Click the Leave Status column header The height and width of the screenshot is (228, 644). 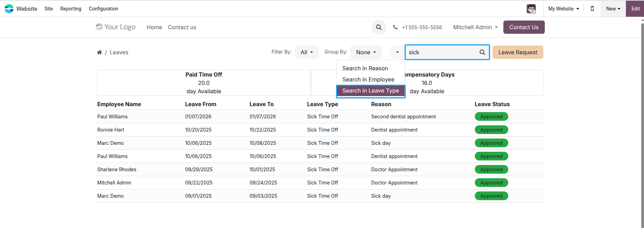(492, 104)
